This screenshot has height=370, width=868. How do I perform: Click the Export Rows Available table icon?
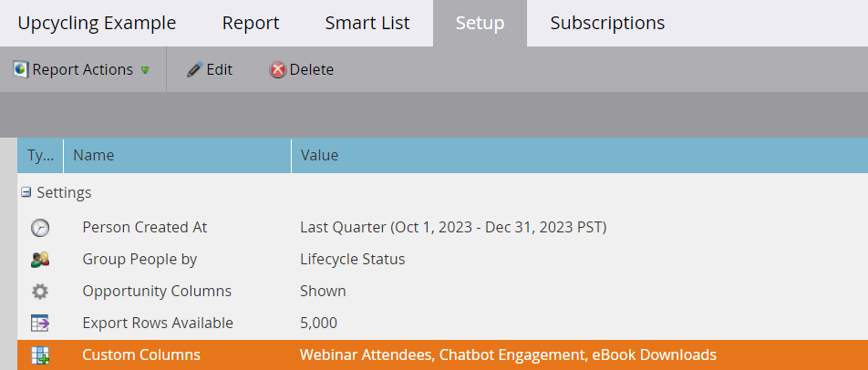pyautogui.click(x=40, y=324)
